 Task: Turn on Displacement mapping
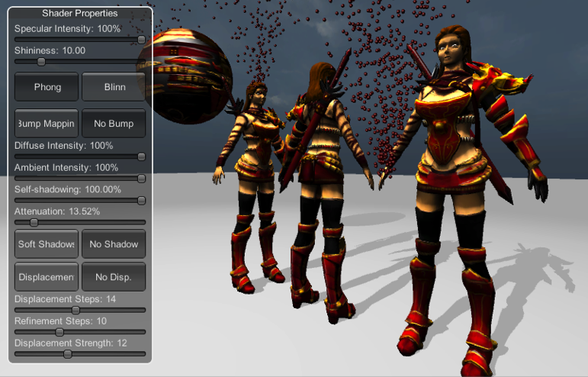point(47,277)
